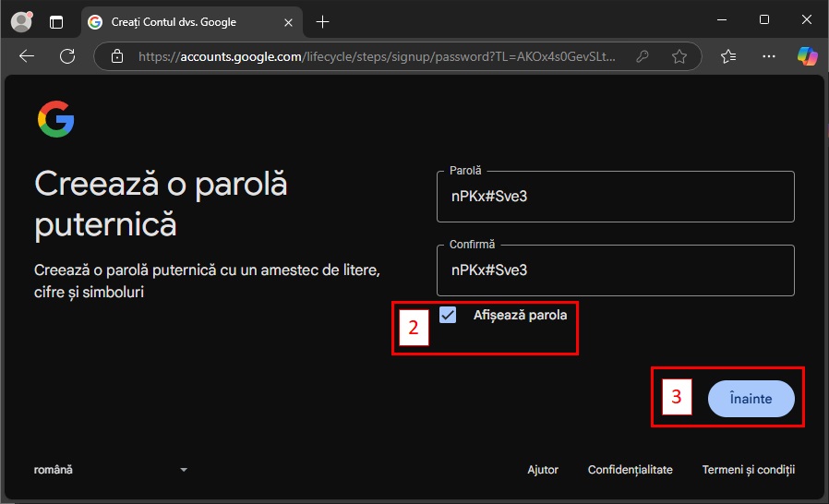The height and width of the screenshot is (504, 829).
Task: Open the tab actions menu icon
Action: (x=56, y=21)
